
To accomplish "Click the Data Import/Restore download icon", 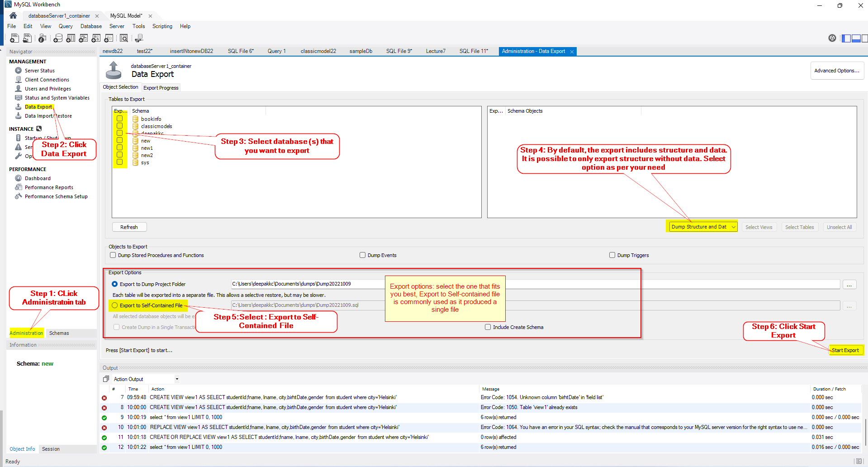I will point(19,116).
